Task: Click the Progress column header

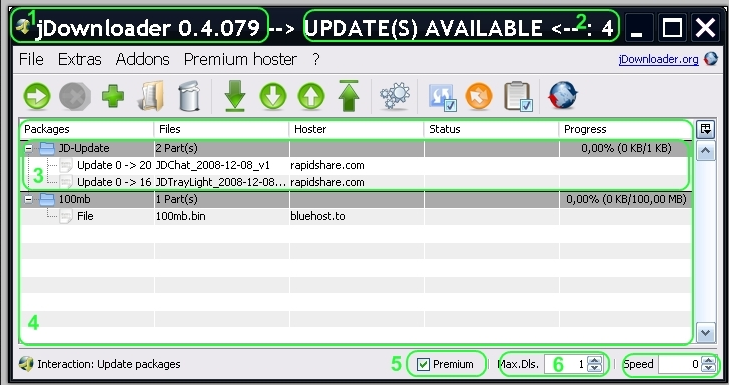Action: (x=625, y=129)
